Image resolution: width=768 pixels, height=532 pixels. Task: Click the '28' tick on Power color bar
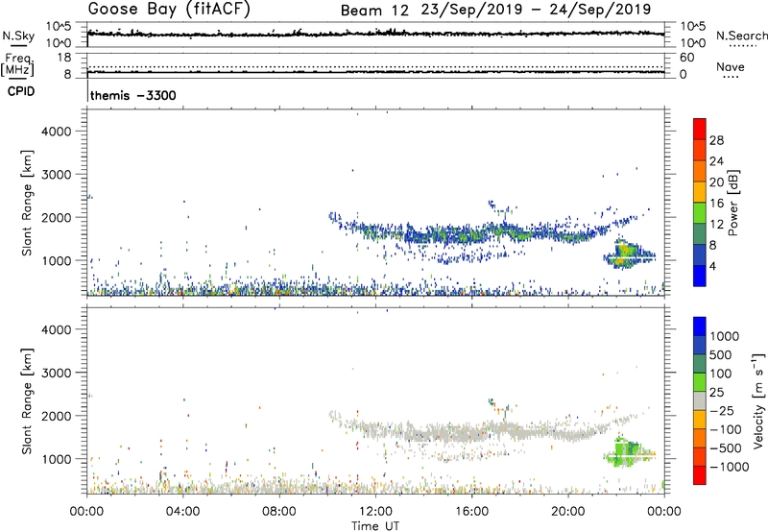point(716,140)
